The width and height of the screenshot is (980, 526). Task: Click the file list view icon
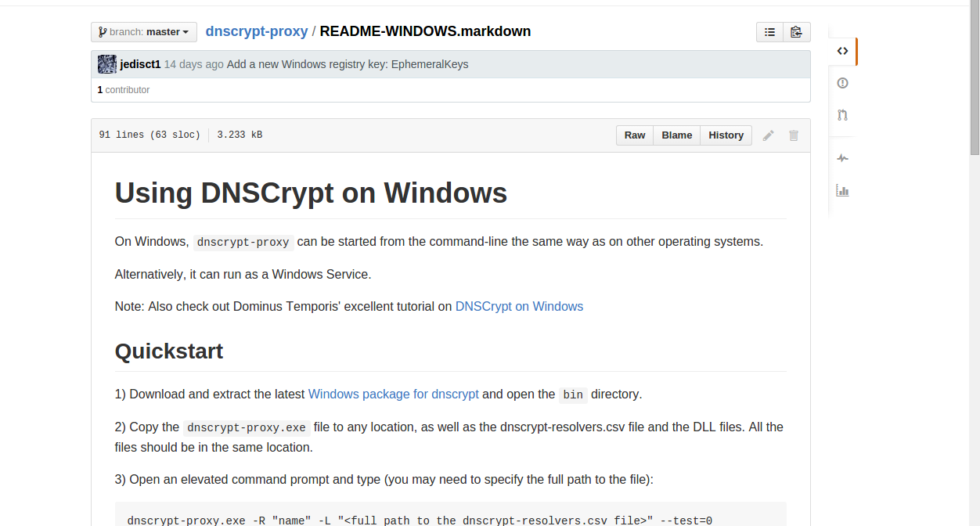pos(770,32)
